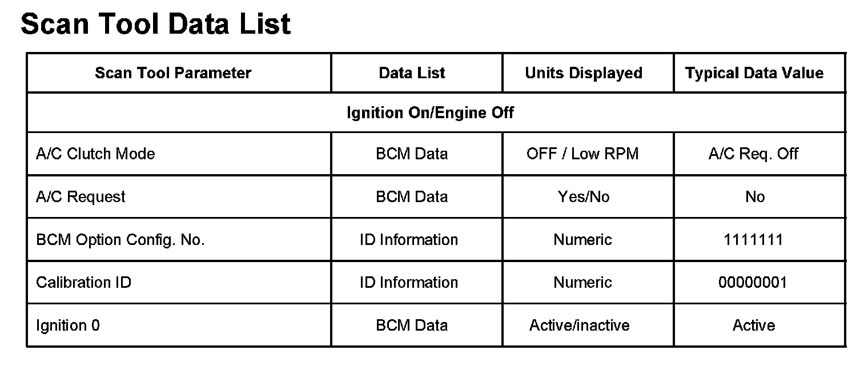Select the "Ignition On/Engine Off" section row
The width and height of the screenshot is (868, 370).
pyautogui.click(x=430, y=113)
